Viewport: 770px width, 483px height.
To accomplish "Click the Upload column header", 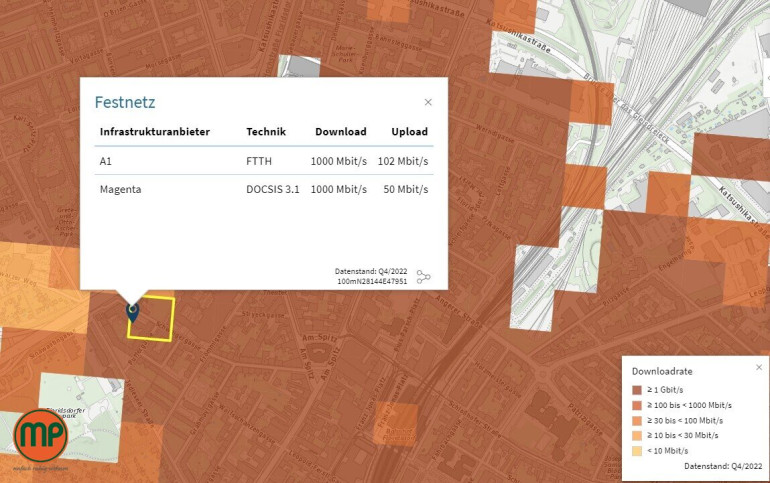I will (409, 132).
